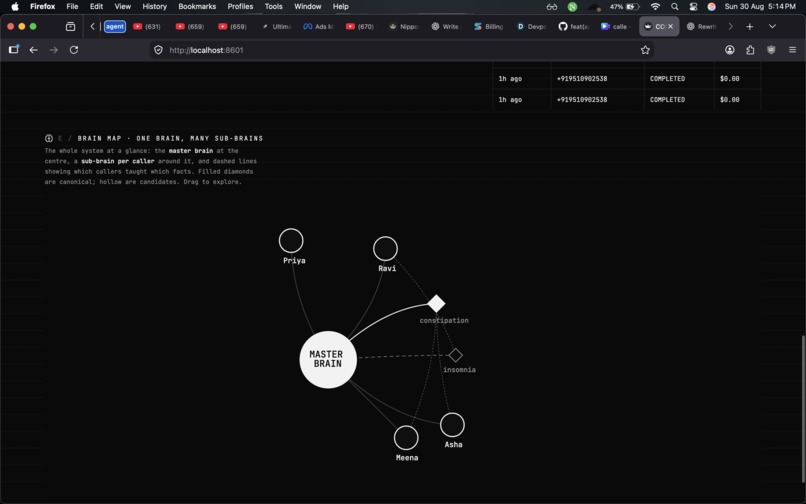Switch to the YouTube (670) tab
The width and height of the screenshot is (806, 504).
click(360, 26)
